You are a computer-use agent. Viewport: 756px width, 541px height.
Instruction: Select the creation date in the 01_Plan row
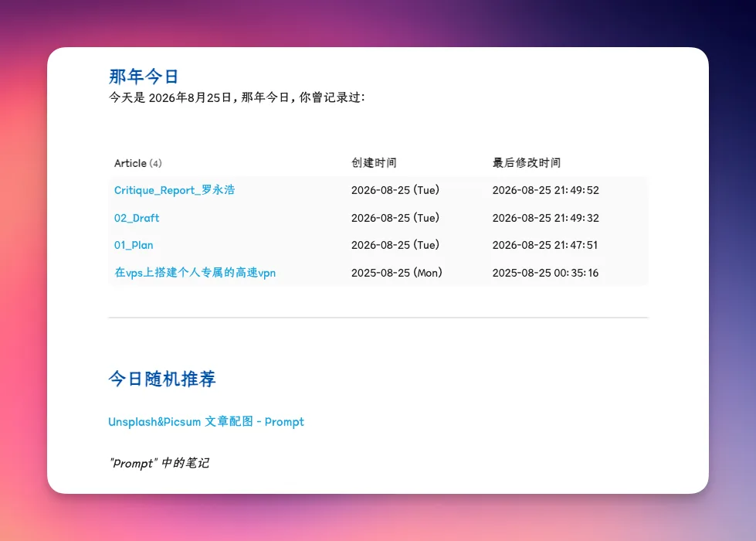[x=395, y=245]
